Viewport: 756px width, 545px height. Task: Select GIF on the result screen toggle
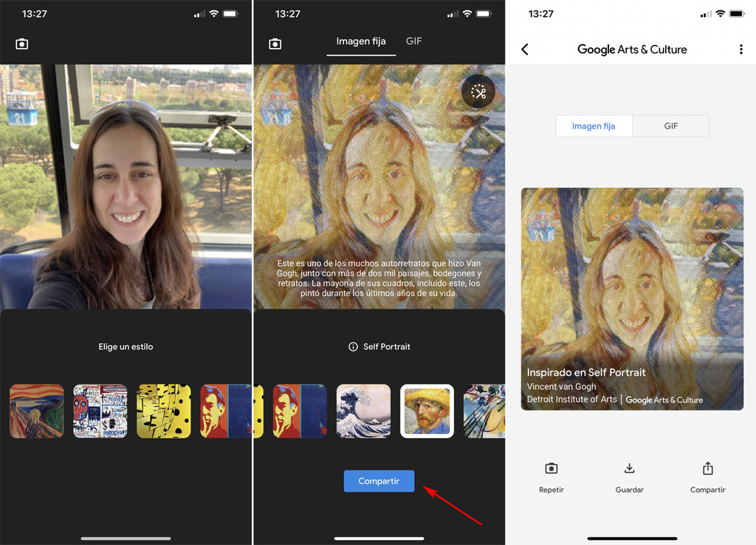(x=670, y=126)
